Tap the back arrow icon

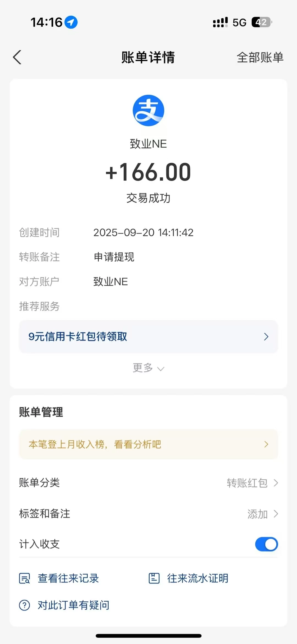(17, 57)
